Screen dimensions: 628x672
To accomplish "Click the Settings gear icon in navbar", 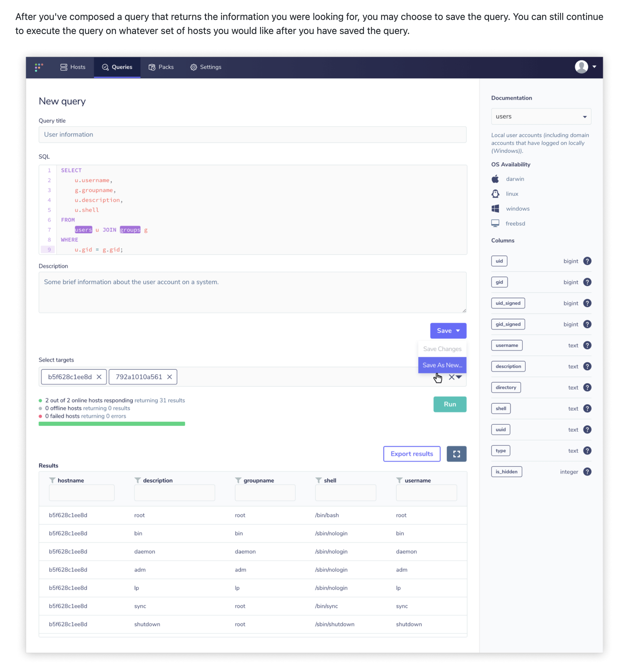I will click(194, 67).
